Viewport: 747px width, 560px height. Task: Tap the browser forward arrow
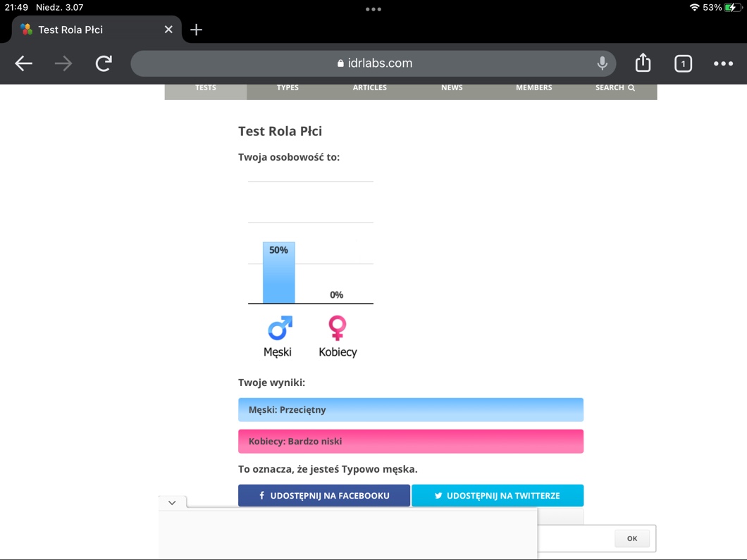63,63
